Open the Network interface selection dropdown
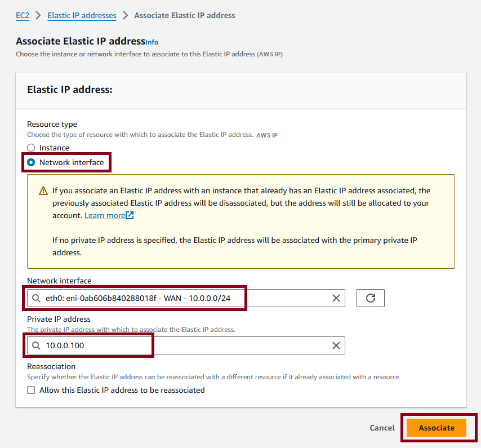Screen dimensions: 481x448 point(186,298)
